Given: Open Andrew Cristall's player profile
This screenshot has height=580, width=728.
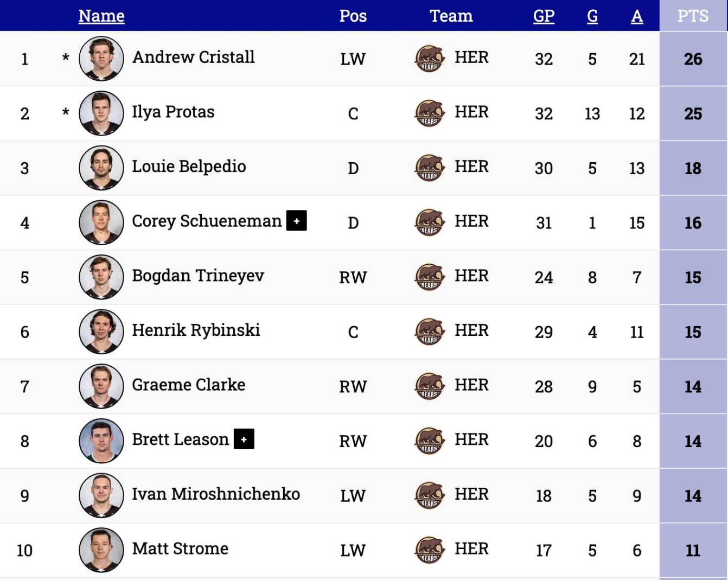Looking at the screenshot, I should click(x=193, y=57).
